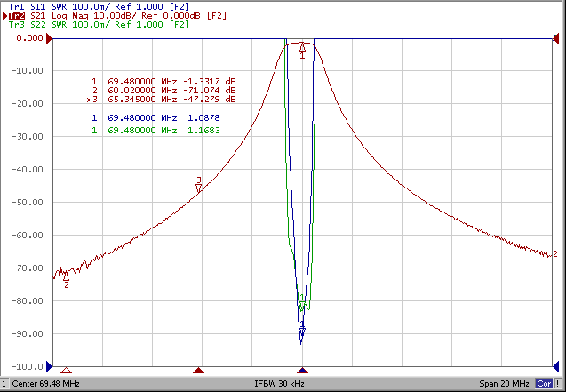Click white marker 2 triangle on frequency axis
The height and width of the screenshot is (392, 566).
(66, 371)
